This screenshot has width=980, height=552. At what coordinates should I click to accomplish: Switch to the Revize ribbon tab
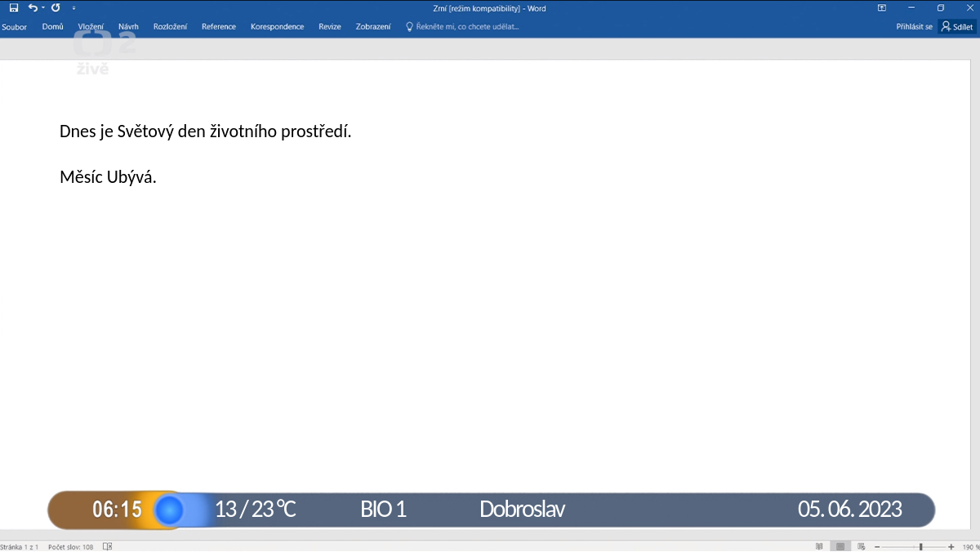click(330, 27)
